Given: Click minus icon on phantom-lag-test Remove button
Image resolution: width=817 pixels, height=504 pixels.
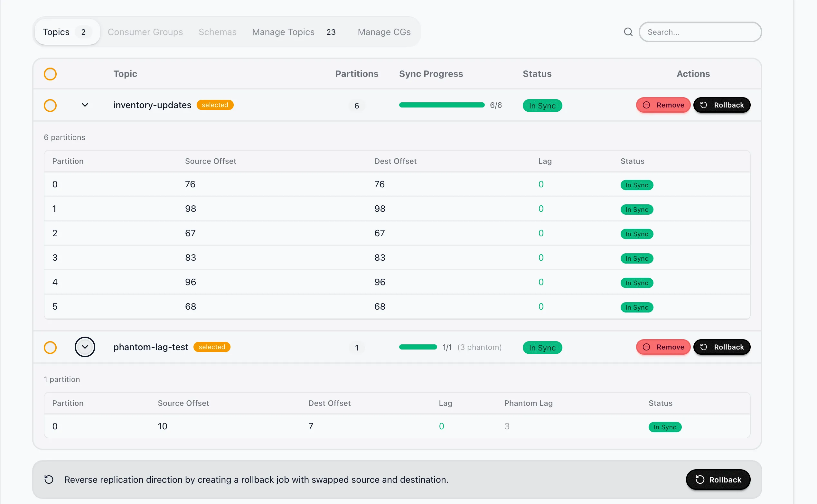Looking at the screenshot, I should 646,347.
